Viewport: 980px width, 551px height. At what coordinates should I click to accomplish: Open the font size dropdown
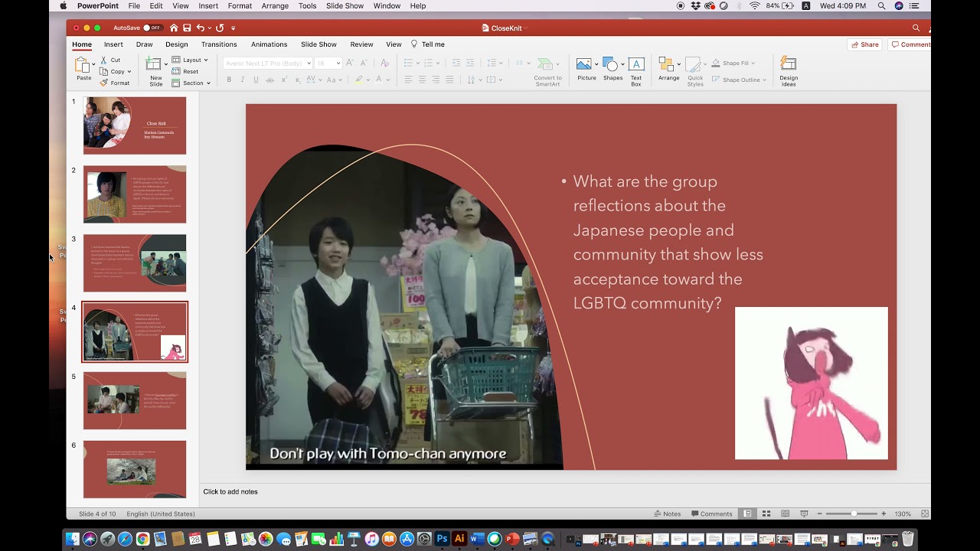point(338,63)
